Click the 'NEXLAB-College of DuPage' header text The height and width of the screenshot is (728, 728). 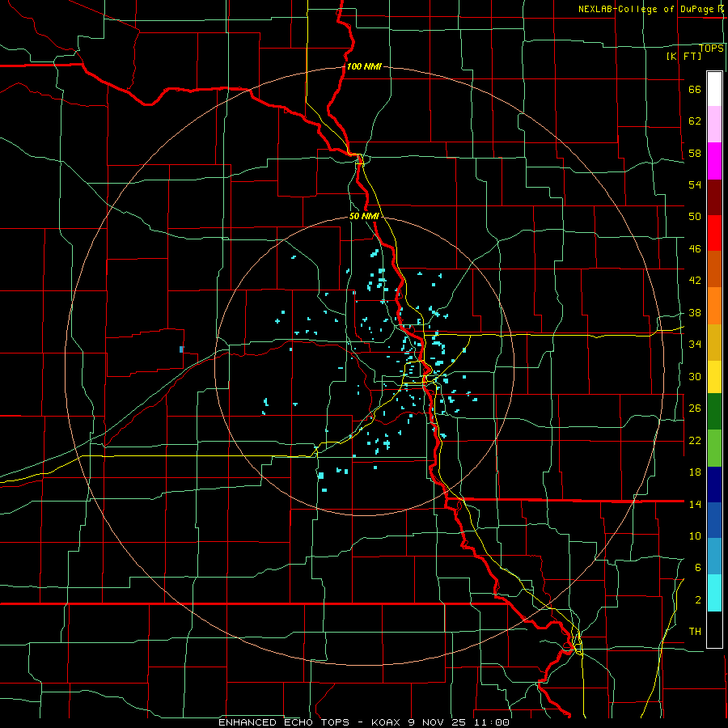coord(645,9)
